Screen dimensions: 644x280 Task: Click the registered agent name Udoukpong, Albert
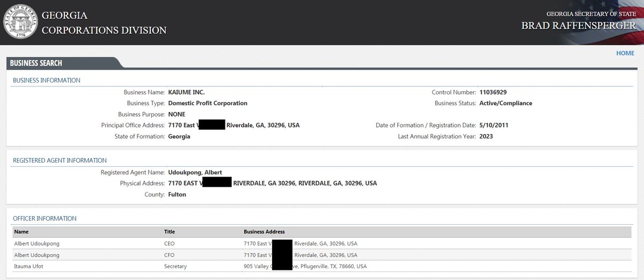[x=195, y=172]
